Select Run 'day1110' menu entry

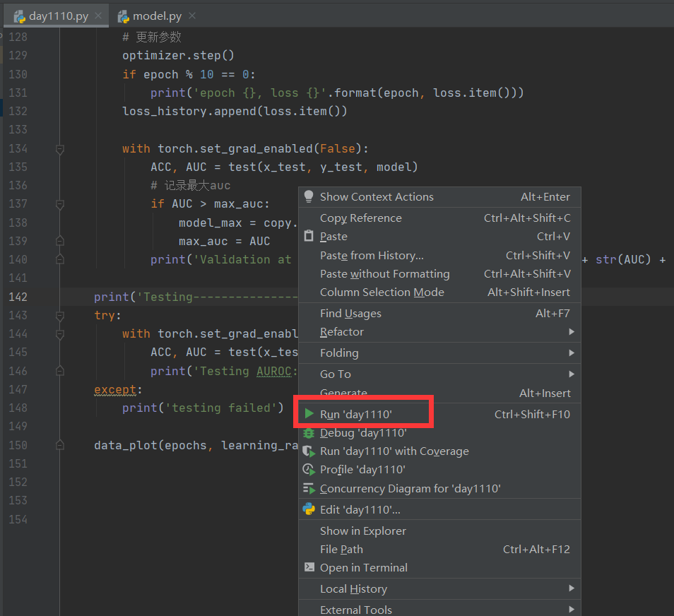tap(439, 415)
